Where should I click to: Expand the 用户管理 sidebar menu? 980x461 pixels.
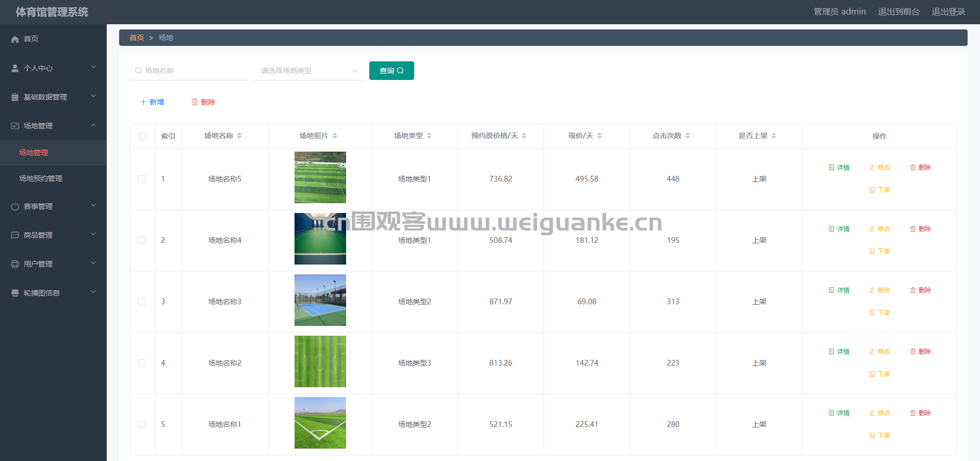pos(53,264)
